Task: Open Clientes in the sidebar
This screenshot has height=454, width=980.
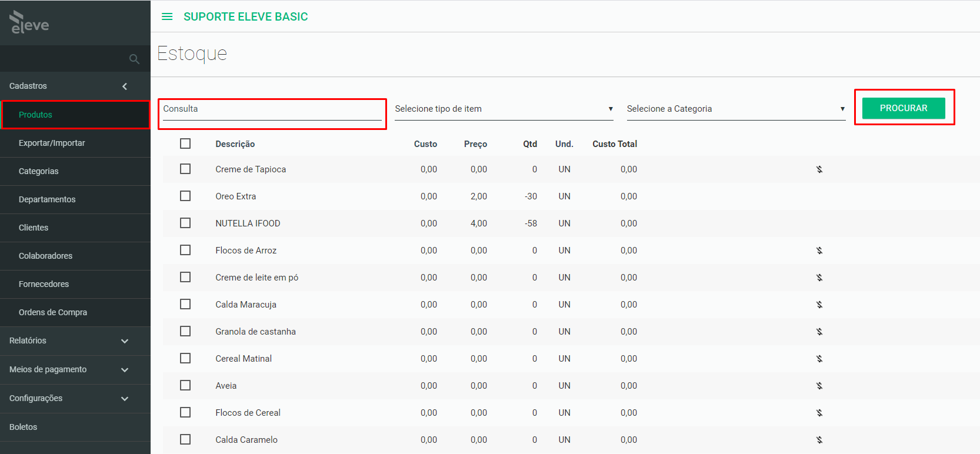Action: pos(75,228)
